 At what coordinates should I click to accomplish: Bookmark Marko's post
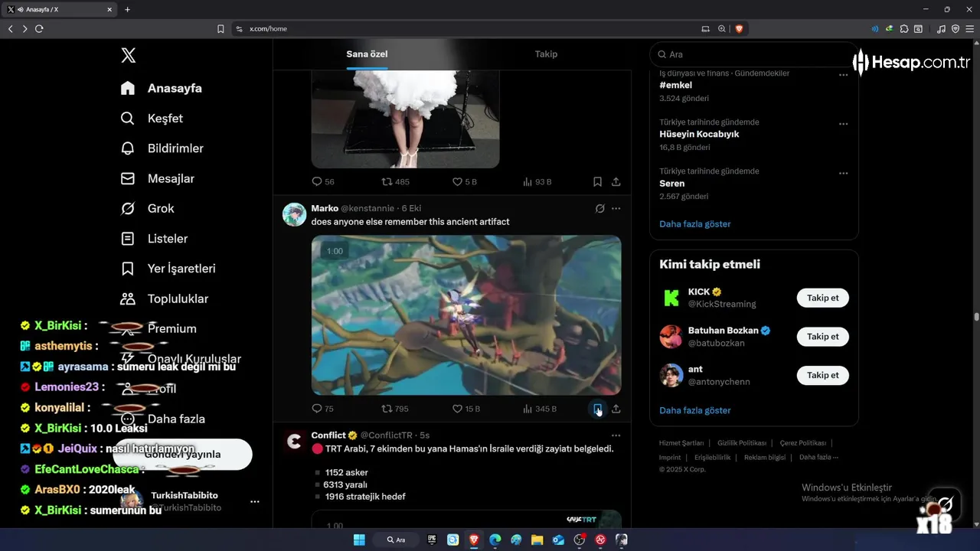pos(597,409)
